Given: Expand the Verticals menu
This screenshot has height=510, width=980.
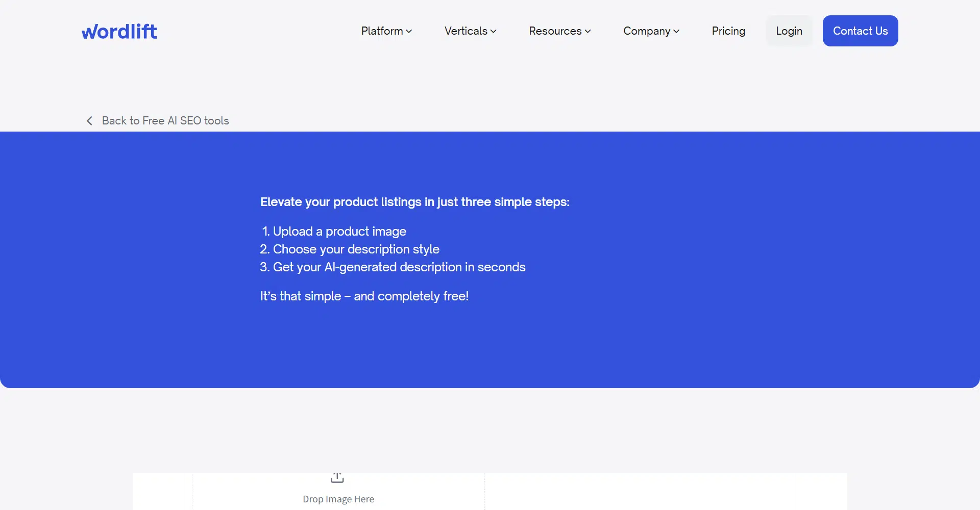Looking at the screenshot, I should (x=465, y=31).
